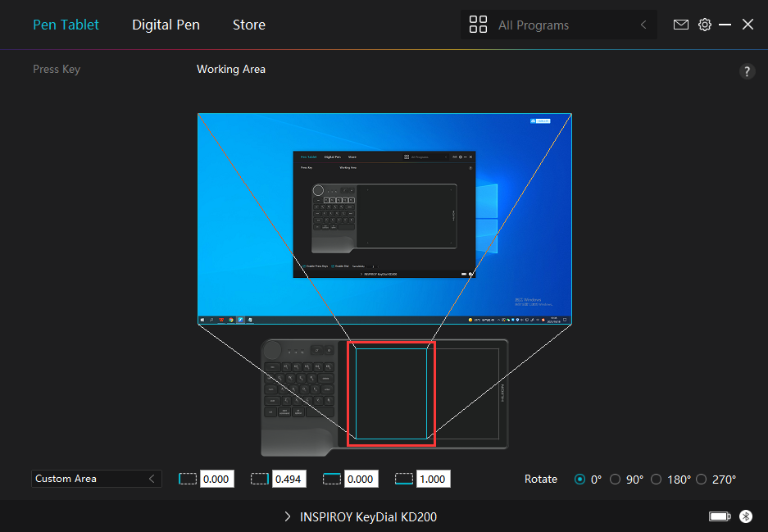768x532 pixels.
Task: Minimize the Huion tablet window
Action: tap(725, 25)
